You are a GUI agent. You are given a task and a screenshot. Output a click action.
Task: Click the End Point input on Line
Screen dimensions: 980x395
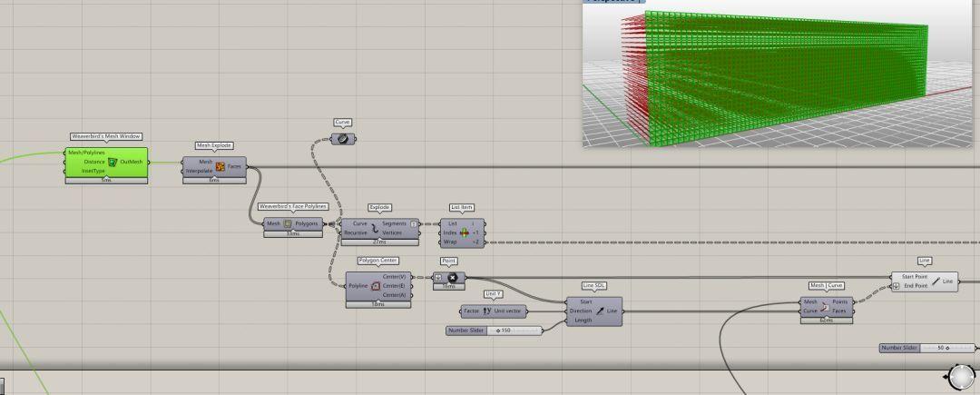click(x=916, y=286)
